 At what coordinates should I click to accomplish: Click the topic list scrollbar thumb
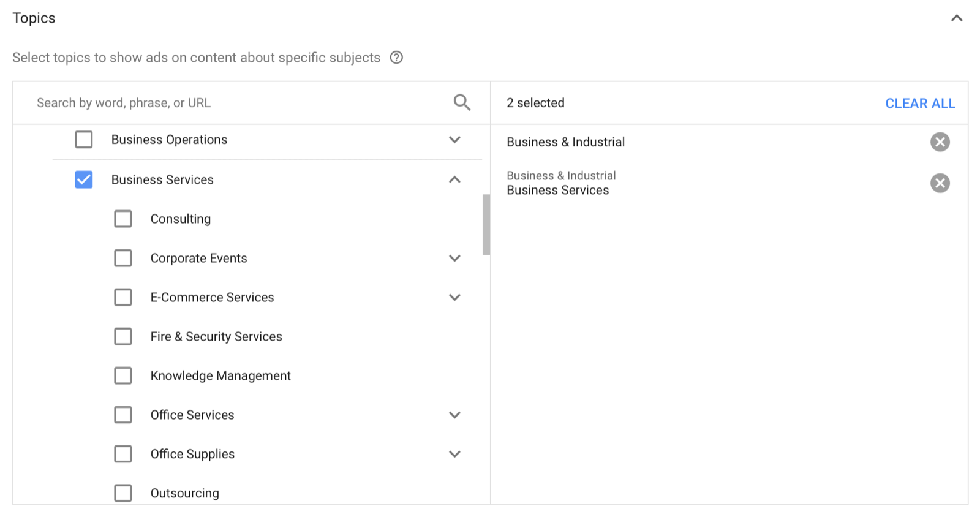click(486, 224)
